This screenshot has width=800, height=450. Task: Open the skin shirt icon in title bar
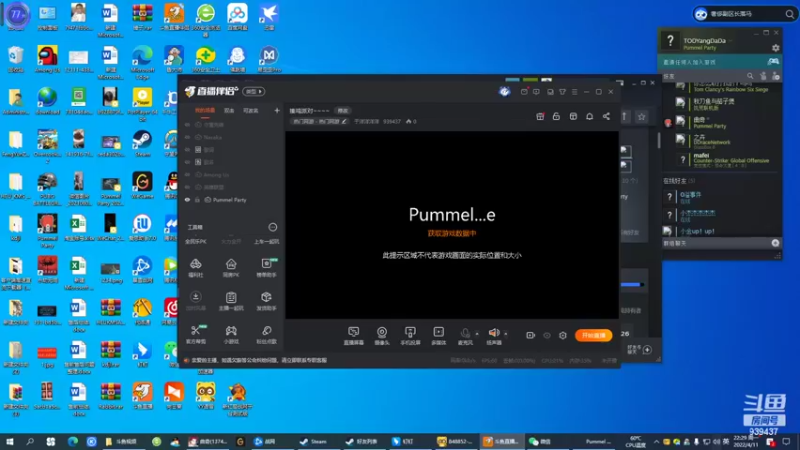562,92
